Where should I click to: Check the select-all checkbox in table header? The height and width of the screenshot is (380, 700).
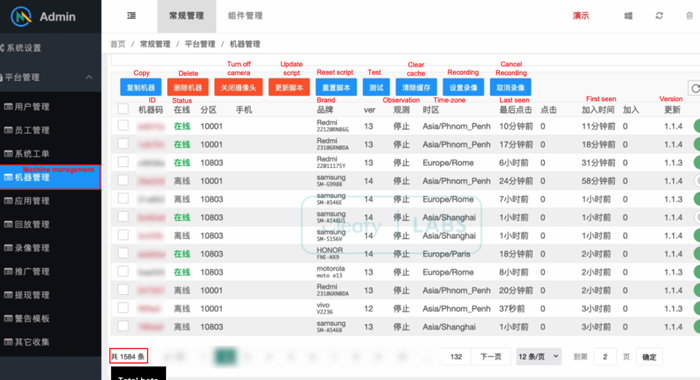123,109
